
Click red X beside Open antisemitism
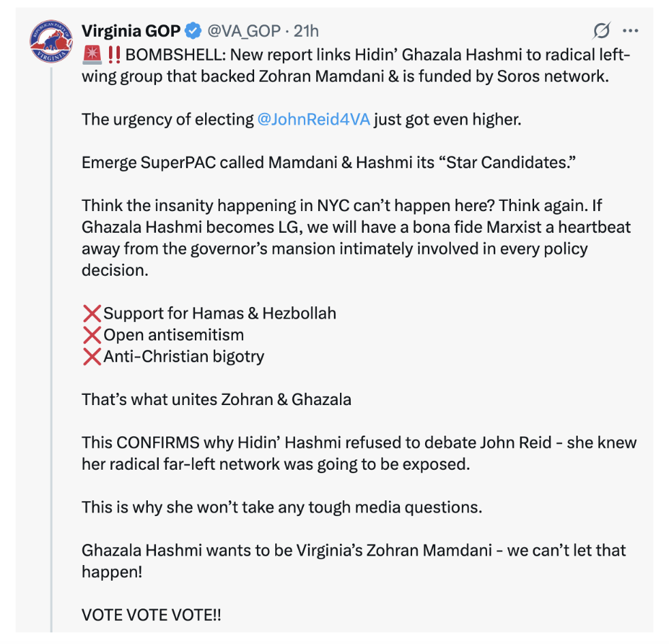91,335
